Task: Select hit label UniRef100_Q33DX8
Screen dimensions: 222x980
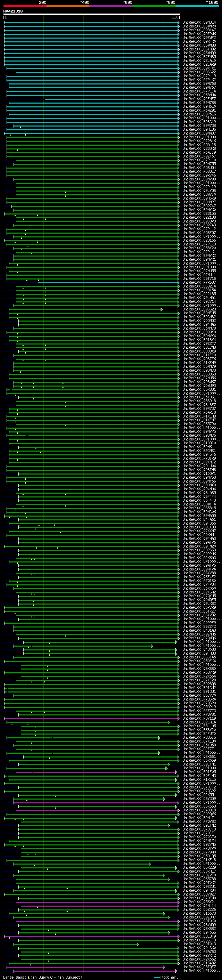Action: [199, 149]
